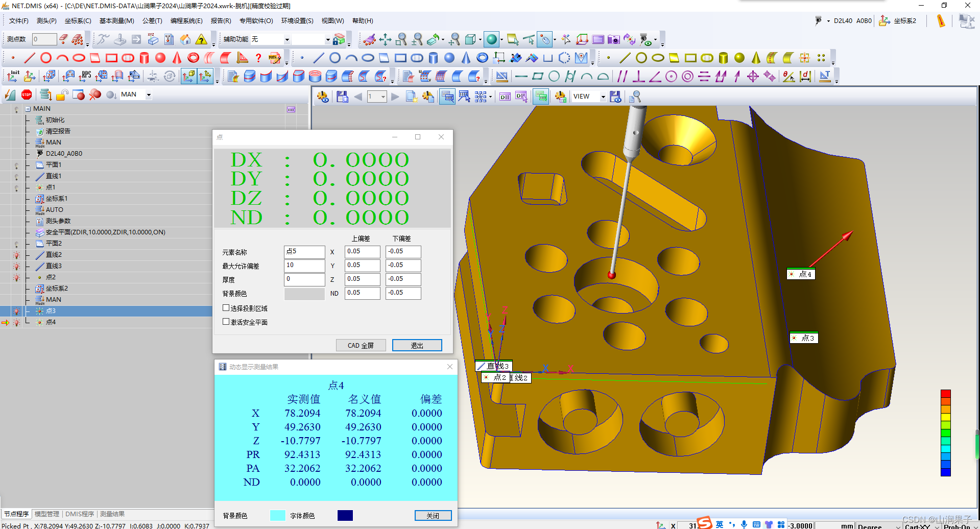The height and width of the screenshot is (529, 980).
Task: Toggle the light bulb for 点1
Action: click(16, 187)
